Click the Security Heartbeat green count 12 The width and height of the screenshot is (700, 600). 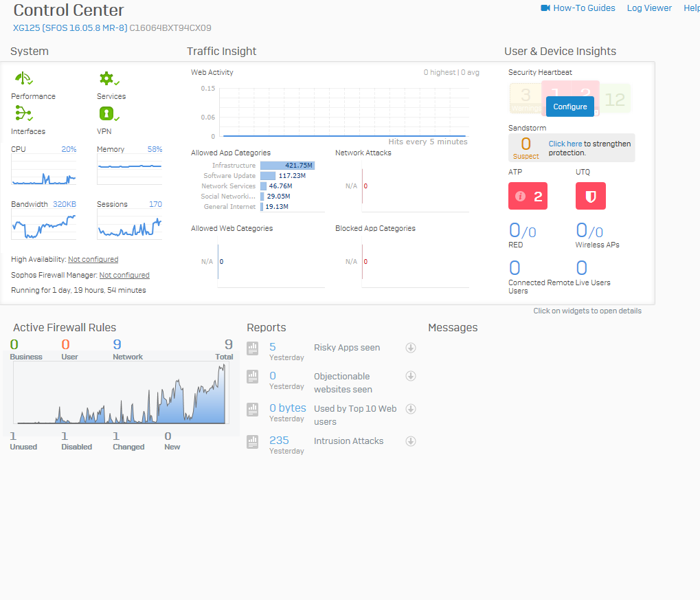(x=615, y=99)
